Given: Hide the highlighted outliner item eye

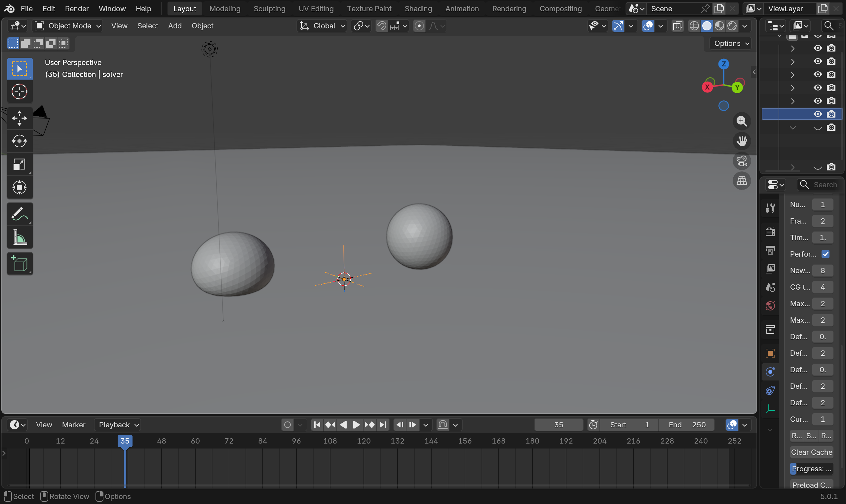Looking at the screenshot, I should (x=818, y=114).
